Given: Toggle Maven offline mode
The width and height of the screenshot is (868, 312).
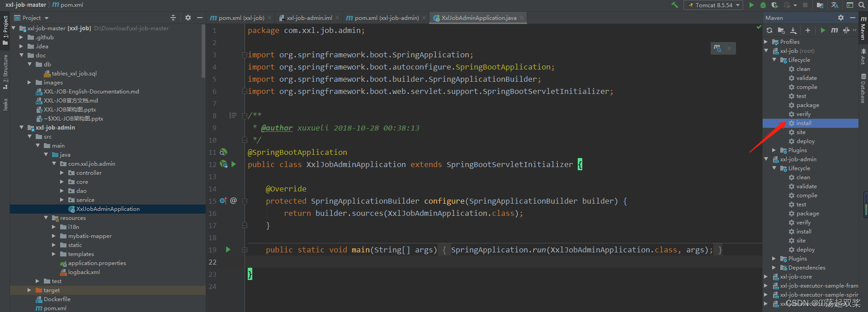Looking at the screenshot, I should (846, 30).
